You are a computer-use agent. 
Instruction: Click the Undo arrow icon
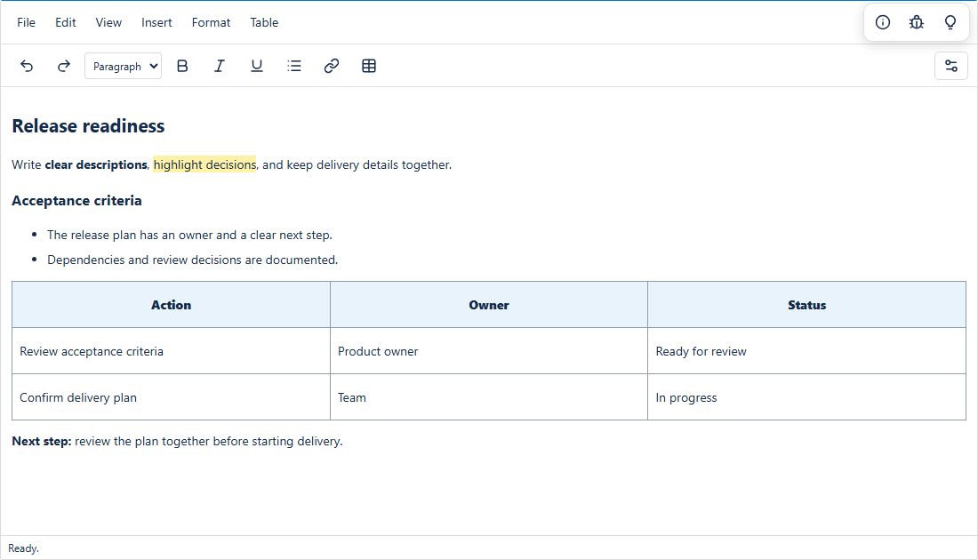pos(27,66)
